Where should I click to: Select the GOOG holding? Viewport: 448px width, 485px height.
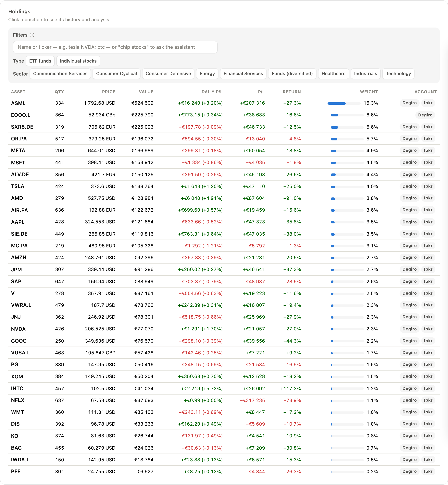(224, 341)
